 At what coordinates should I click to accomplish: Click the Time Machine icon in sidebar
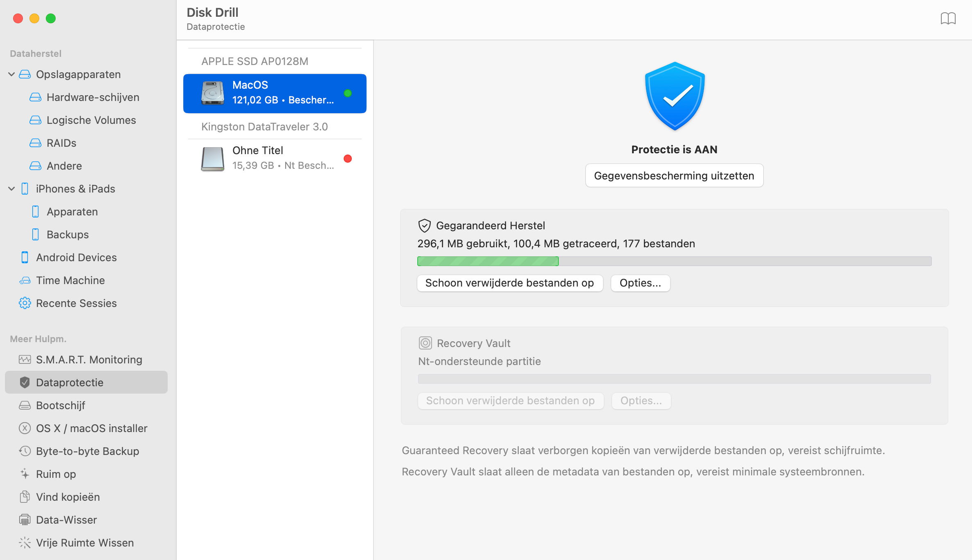tap(25, 280)
